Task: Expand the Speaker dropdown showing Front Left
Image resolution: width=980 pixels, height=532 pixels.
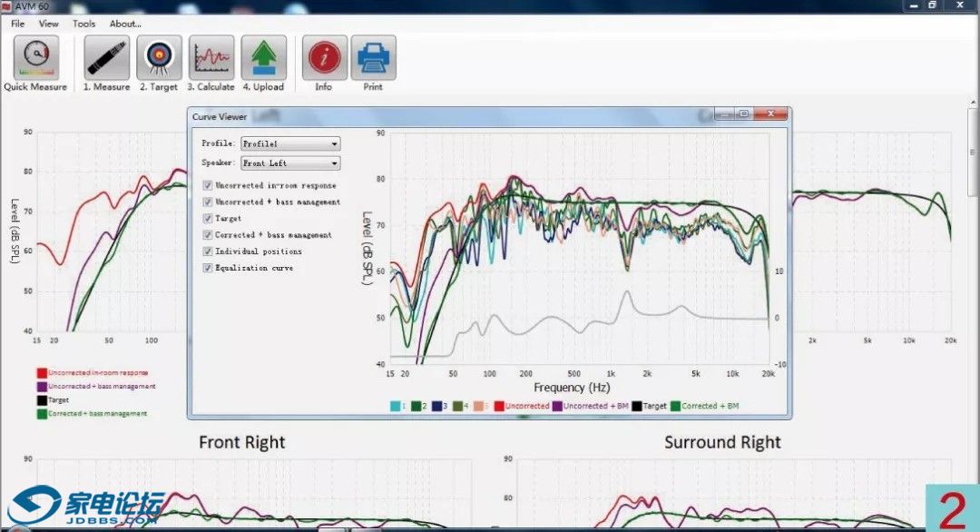Action: click(290, 163)
